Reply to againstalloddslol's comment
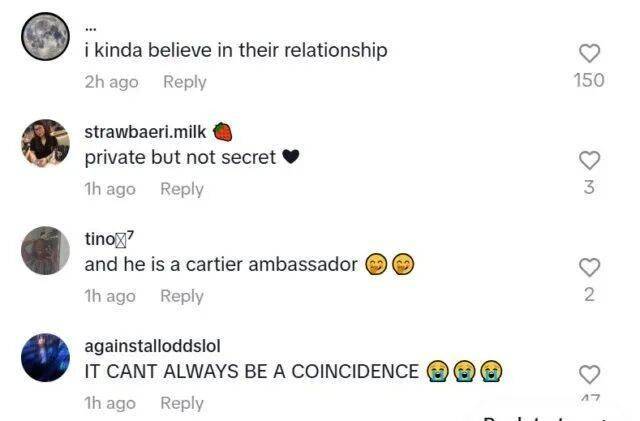Screen dimensions: 640x421 tap(182, 403)
